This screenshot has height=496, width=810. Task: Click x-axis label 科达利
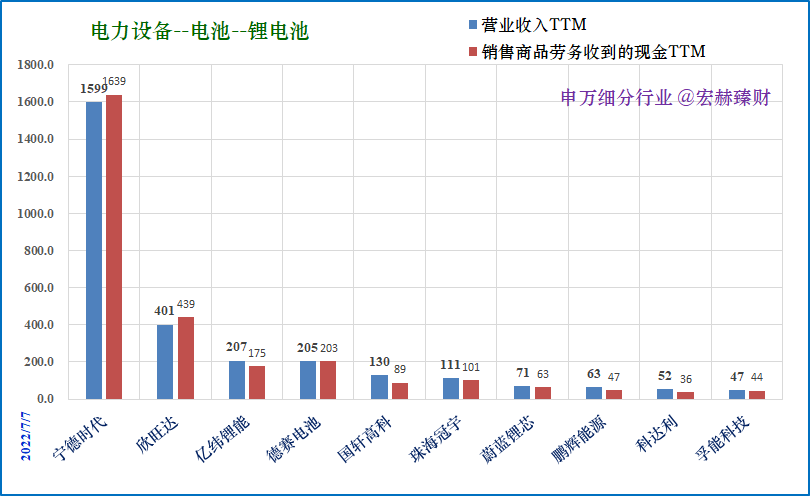click(656, 435)
